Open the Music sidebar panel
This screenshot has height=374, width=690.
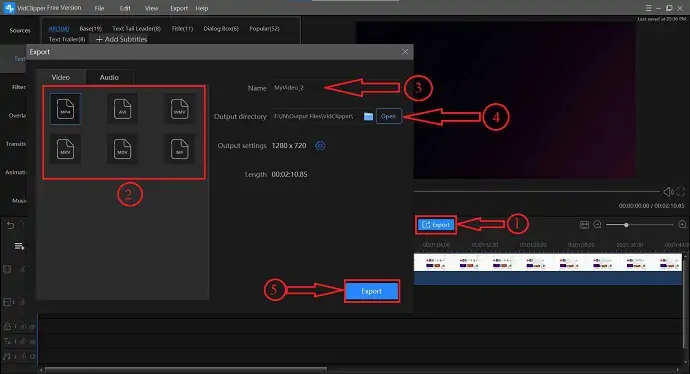[x=18, y=201]
